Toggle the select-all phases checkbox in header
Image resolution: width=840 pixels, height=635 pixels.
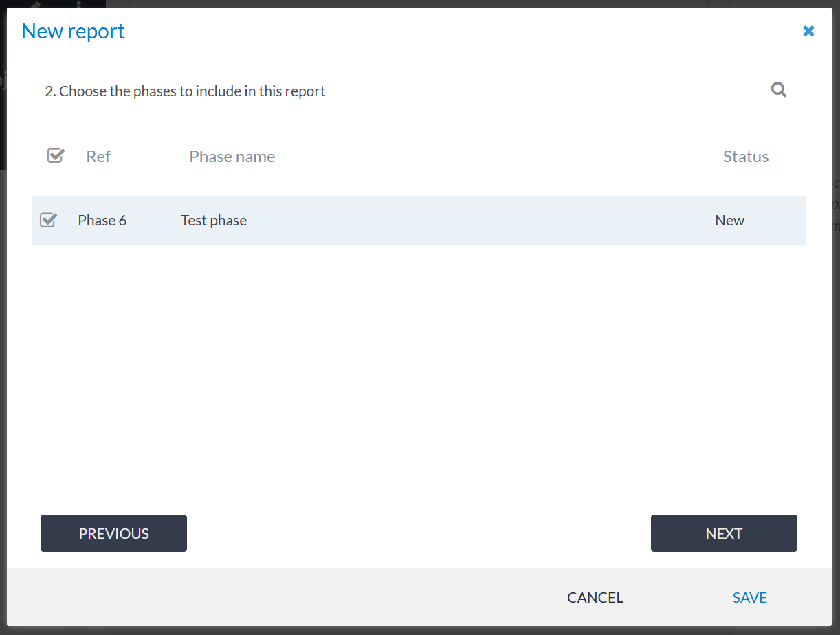point(55,156)
